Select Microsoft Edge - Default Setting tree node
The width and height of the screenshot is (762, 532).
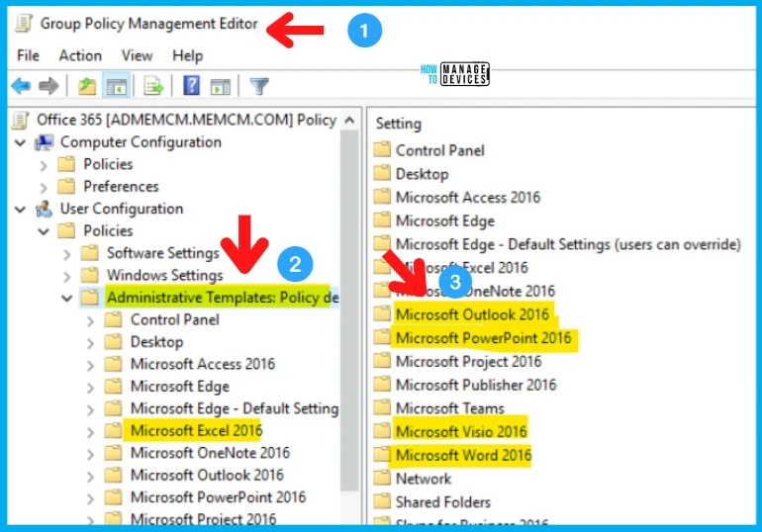click(235, 408)
